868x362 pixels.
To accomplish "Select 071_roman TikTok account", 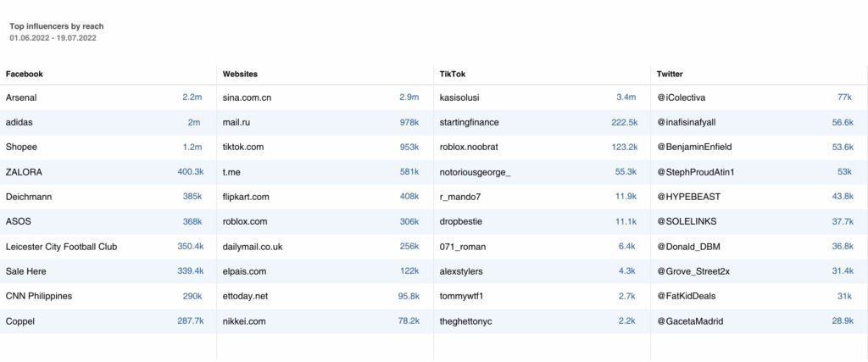I will [462, 247].
